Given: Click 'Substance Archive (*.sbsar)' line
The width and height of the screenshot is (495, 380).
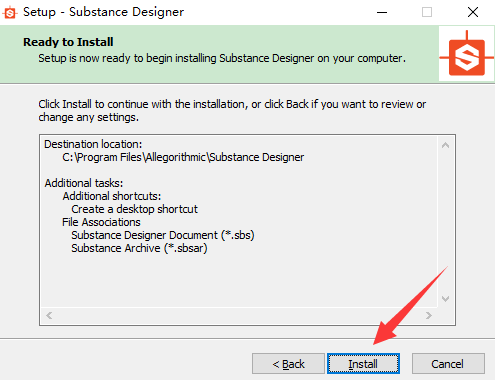Looking at the screenshot, I should 139,248.
